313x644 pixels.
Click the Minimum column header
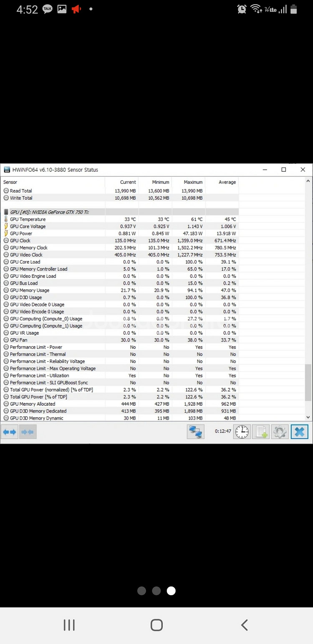(155, 182)
